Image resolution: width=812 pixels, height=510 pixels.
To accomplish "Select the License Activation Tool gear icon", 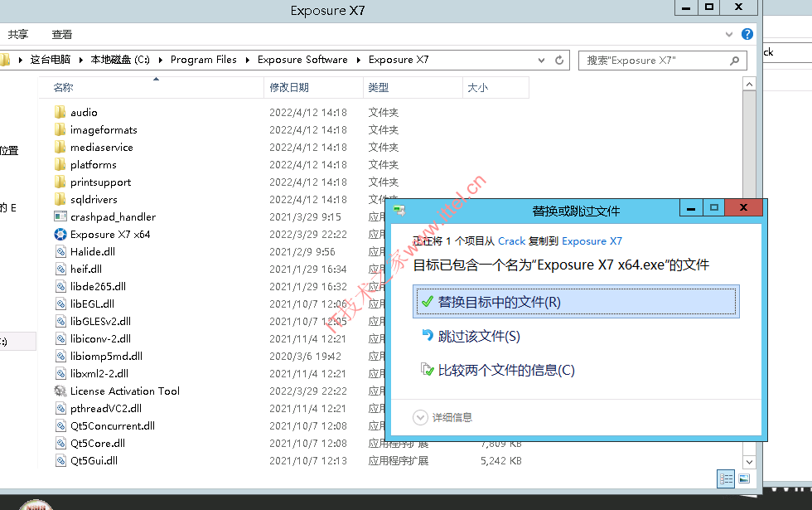I will pos(60,391).
